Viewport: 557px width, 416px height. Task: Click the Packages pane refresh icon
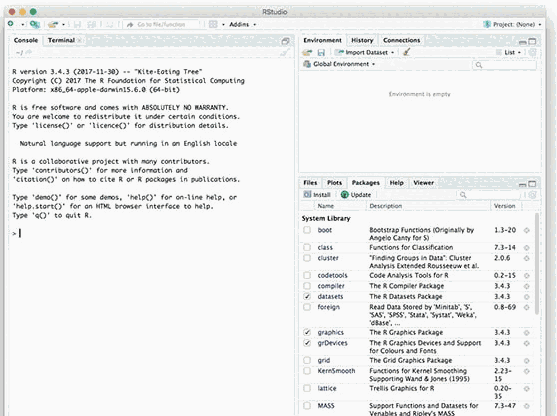[532, 195]
